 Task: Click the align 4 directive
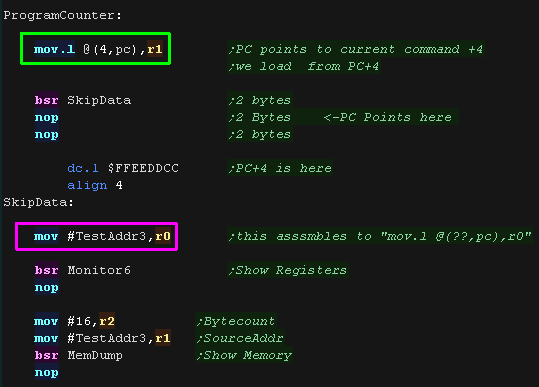(x=95, y=186)
